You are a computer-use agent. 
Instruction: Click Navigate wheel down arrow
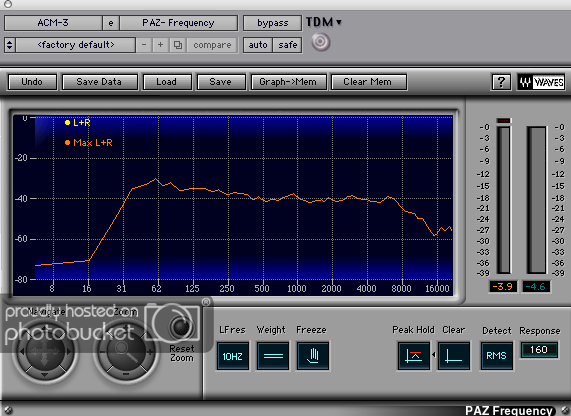click(45, 375)
